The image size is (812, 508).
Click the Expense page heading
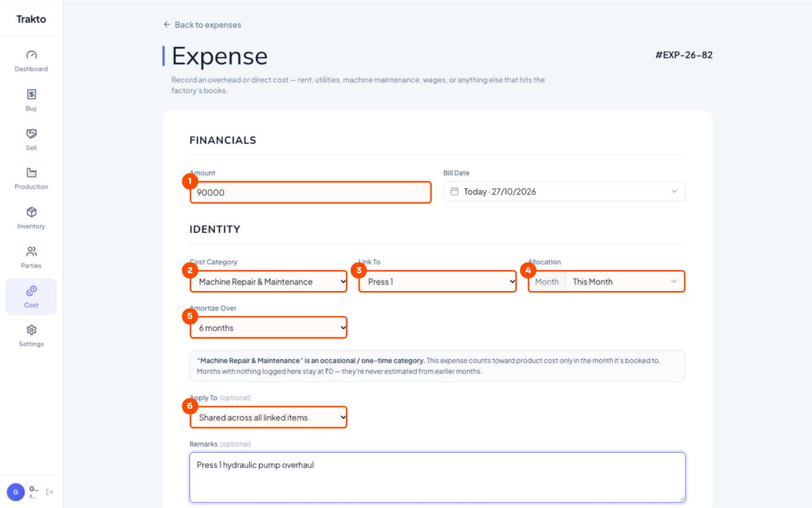220,56
